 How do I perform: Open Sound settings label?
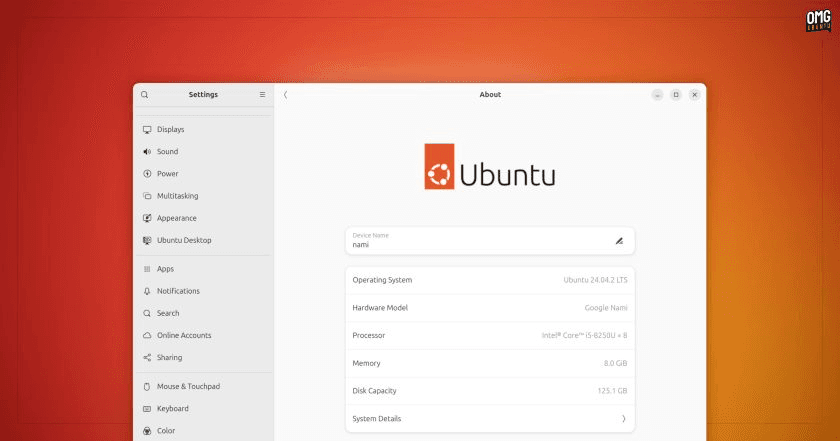[x=167, y=152]
